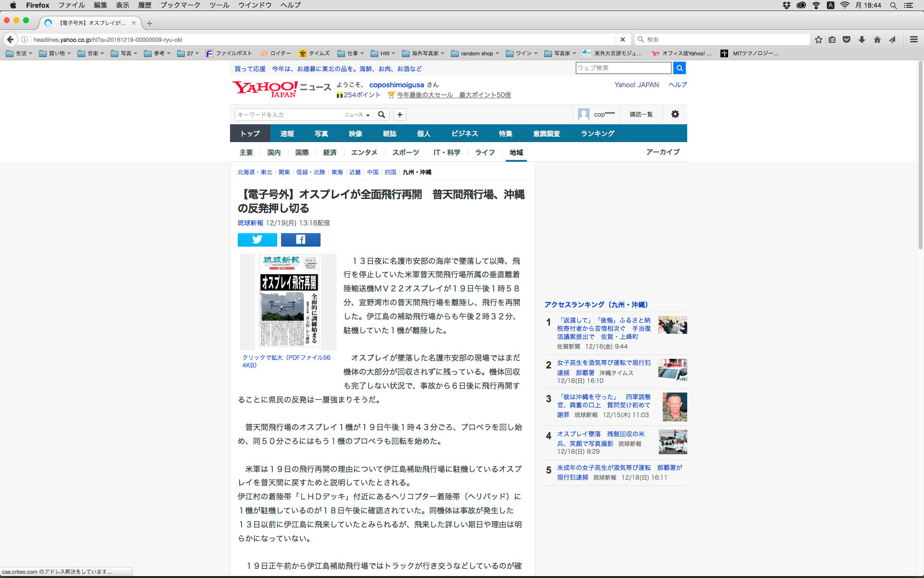Open the 琉球新報 source link
The image size is (924, 578).
[250, 223]
